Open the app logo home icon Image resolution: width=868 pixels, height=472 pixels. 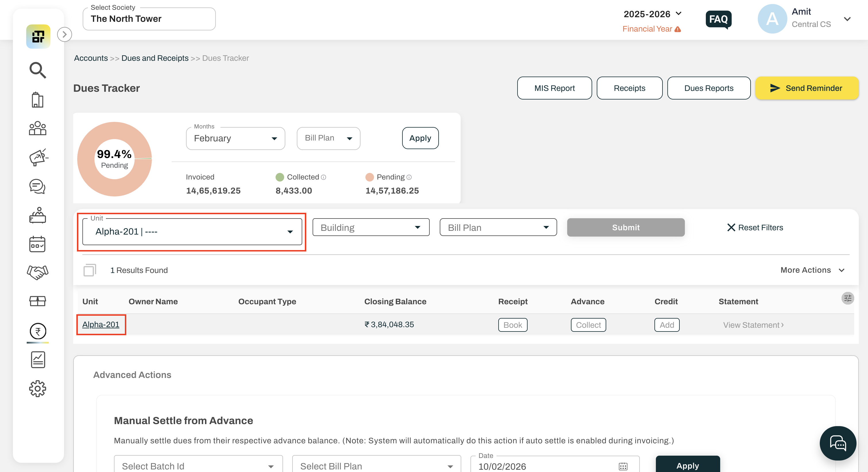pyautogui.click(x=38, y=36)
